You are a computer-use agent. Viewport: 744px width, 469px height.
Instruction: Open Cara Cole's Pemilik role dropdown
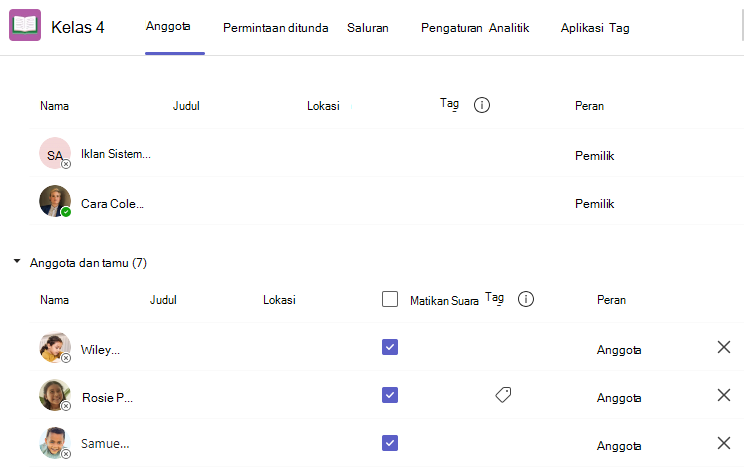595,204
